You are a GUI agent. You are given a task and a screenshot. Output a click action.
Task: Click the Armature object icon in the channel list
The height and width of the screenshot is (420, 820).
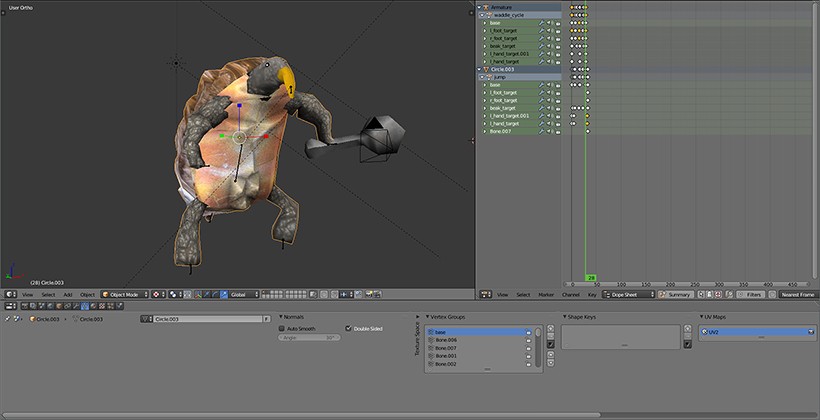coord(484,7)
